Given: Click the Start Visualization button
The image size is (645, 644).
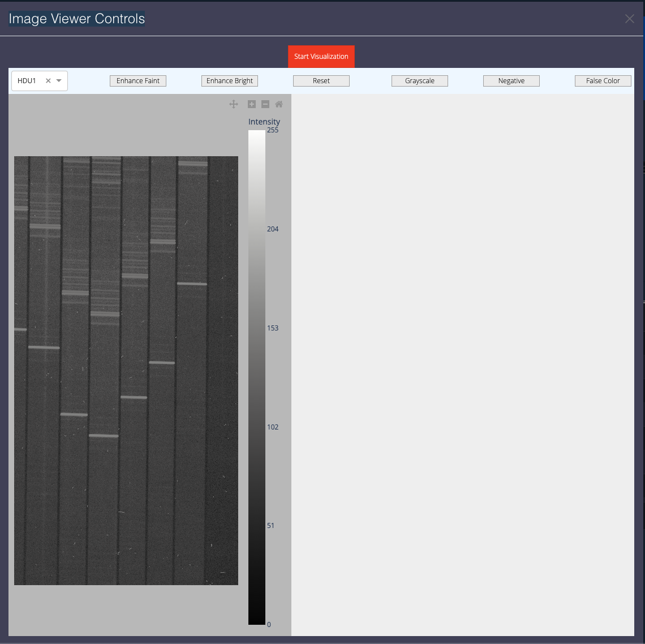Looking at the screenshot, I should tap(321, 57).
